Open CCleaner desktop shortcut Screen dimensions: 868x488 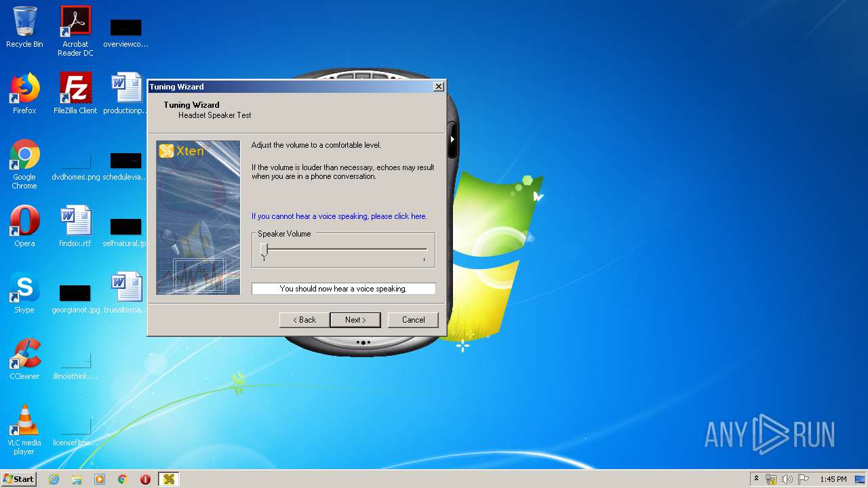24,359
